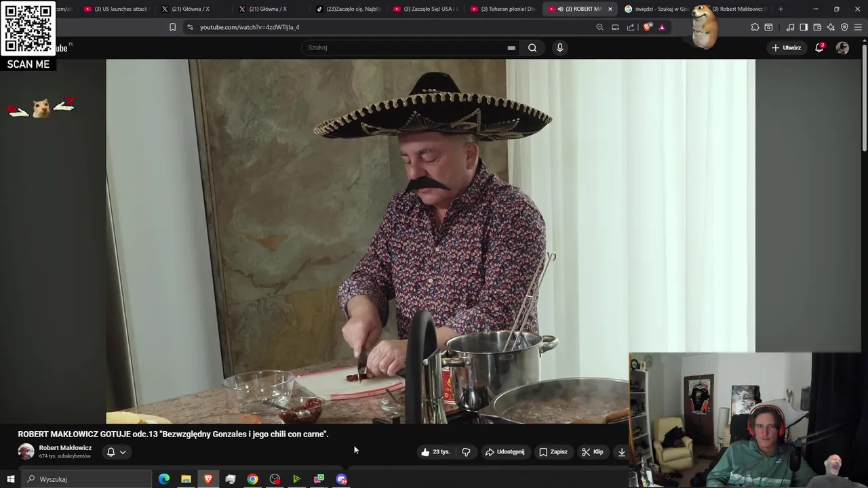View site information icon beside URL
Viewport: 868px width, 488px height.
(x=190, y=27)
